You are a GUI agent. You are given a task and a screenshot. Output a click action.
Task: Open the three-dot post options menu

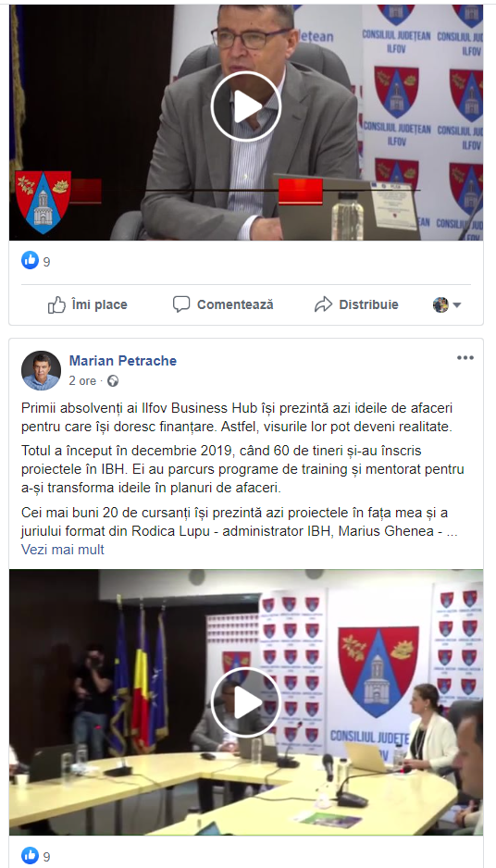465,357
